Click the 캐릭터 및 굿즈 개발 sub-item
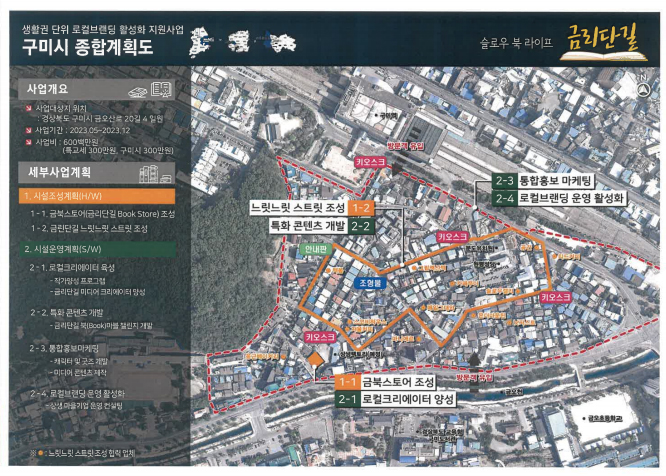Viewport: 666px width, 476px height. point(79,361)
